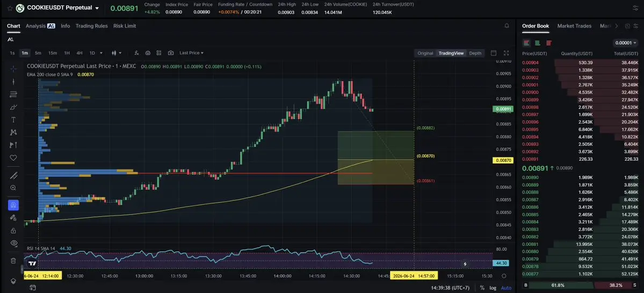Click the trash remove drawings icon

coord(13,261)
